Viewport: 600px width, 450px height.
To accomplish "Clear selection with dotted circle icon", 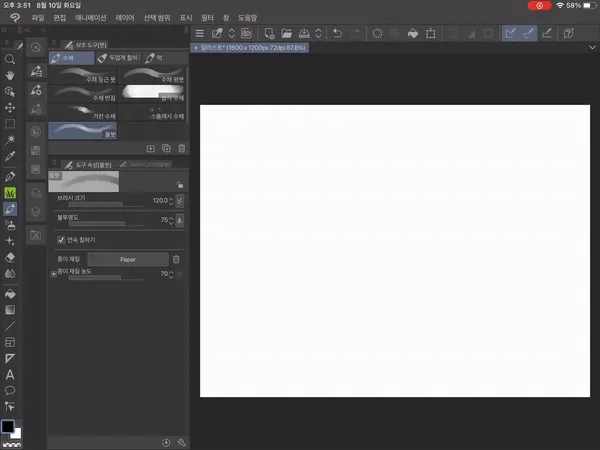I will (x=377, y=33).
